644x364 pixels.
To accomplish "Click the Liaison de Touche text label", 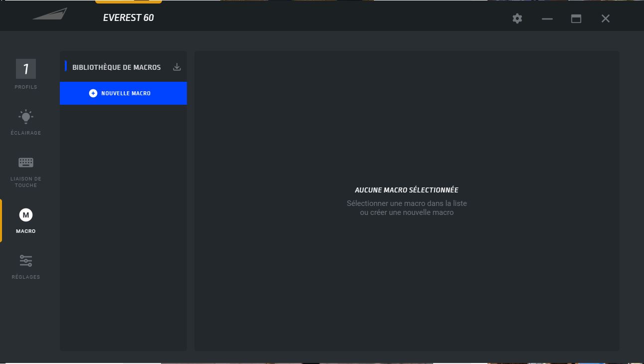I will pos(26,182).
